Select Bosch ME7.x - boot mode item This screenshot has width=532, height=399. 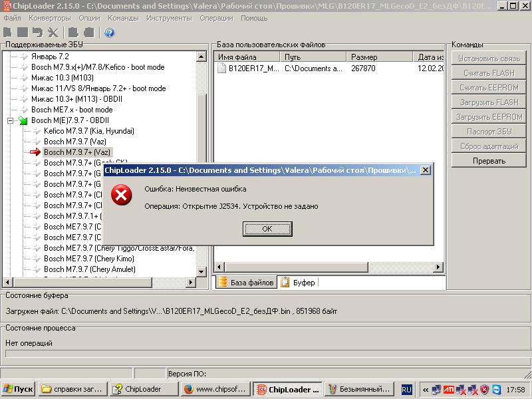click(71, 110)
